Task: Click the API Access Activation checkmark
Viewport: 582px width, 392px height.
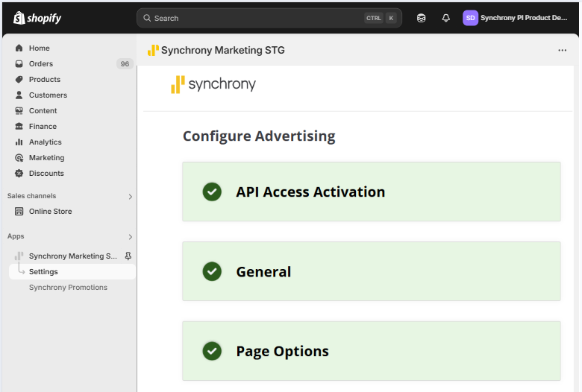Action: (x=212, y=192)
